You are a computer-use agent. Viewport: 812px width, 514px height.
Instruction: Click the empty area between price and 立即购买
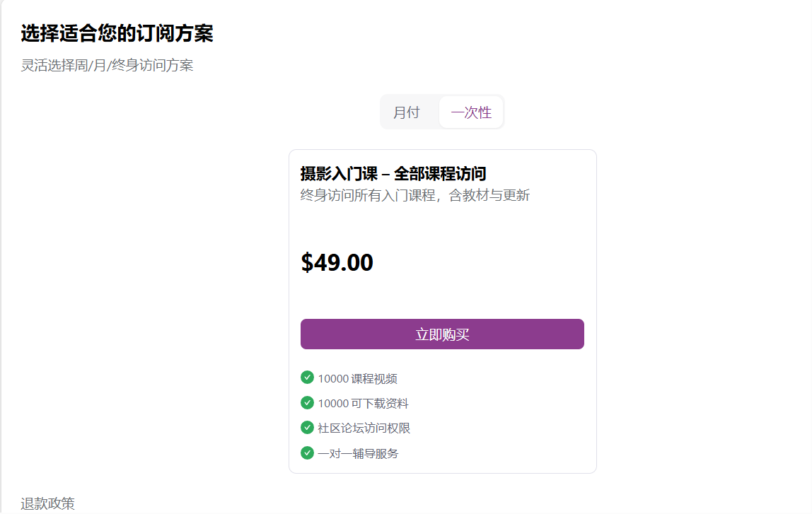click(x=442, y=297)
